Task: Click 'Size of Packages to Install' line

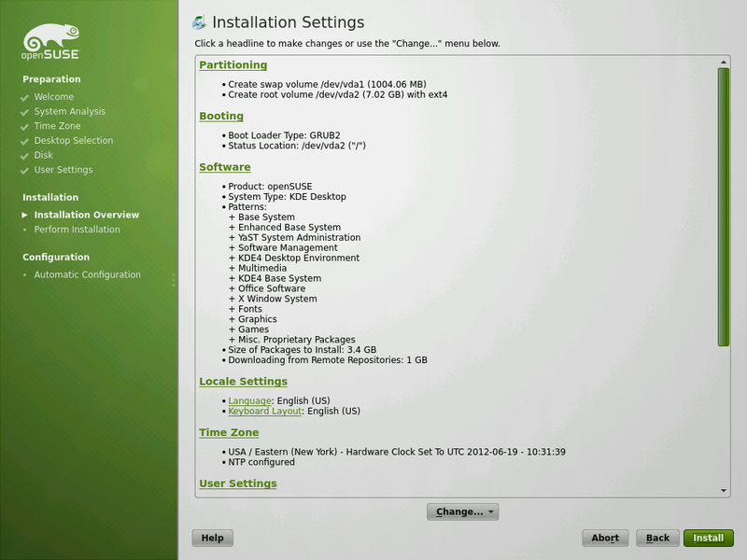Action: pyautogui.click(x=302, y=349)
